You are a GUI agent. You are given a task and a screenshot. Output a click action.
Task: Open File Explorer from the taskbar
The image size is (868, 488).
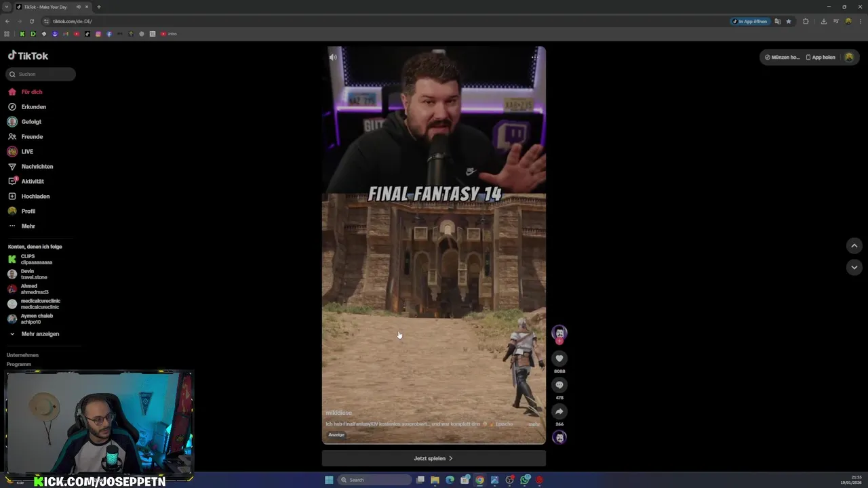(435, 480)
